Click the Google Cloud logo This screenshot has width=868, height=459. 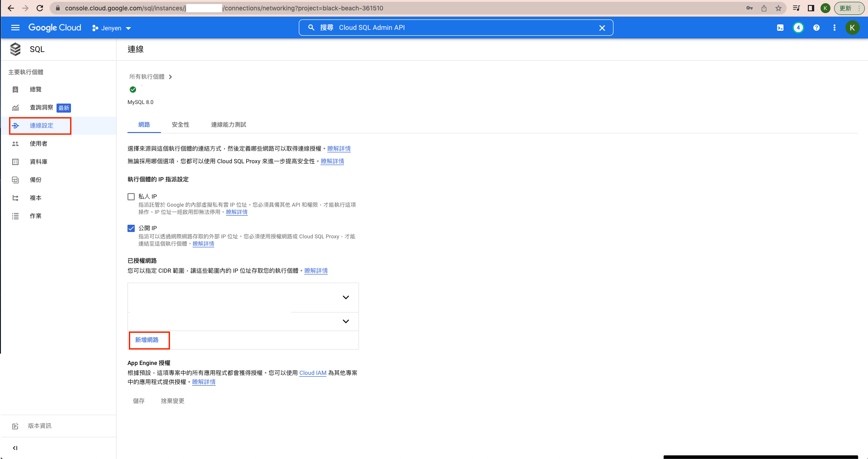(55, 28)
